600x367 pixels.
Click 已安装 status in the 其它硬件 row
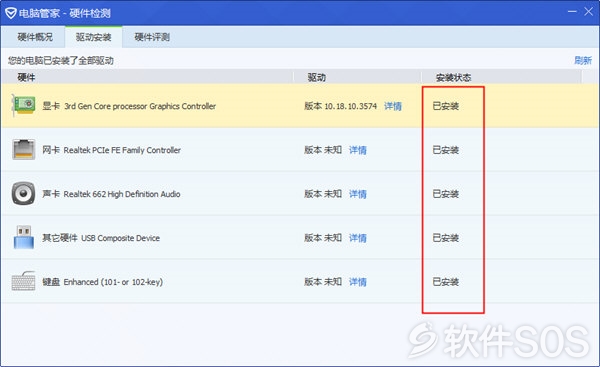(446, 238)
